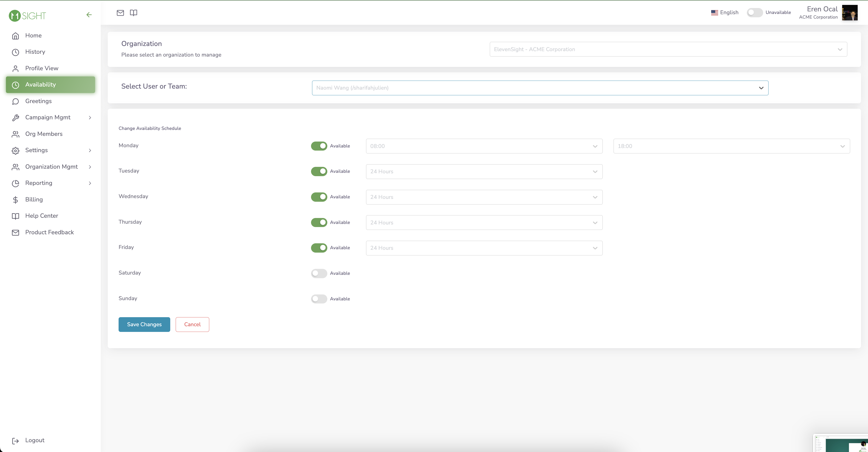Click the Billing dollar icon
The width and height of the screenshot is (868, 452).
click(16, 199)
